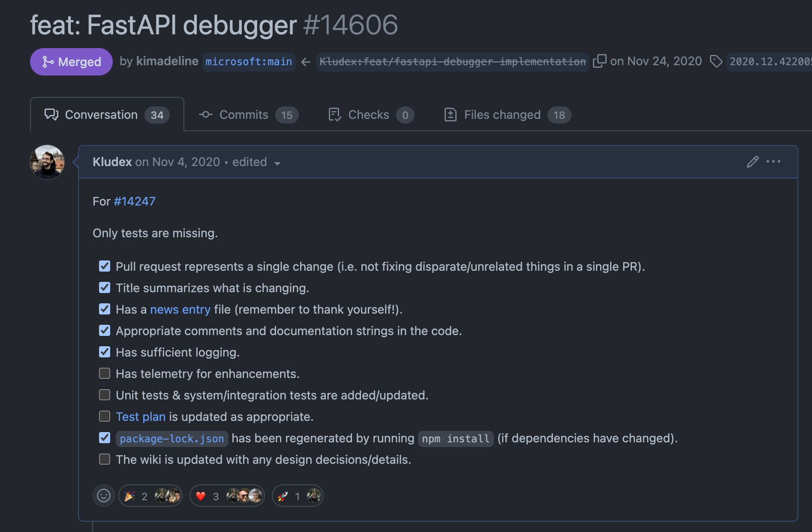Follow the 'news entry' link

click(180, 309)
